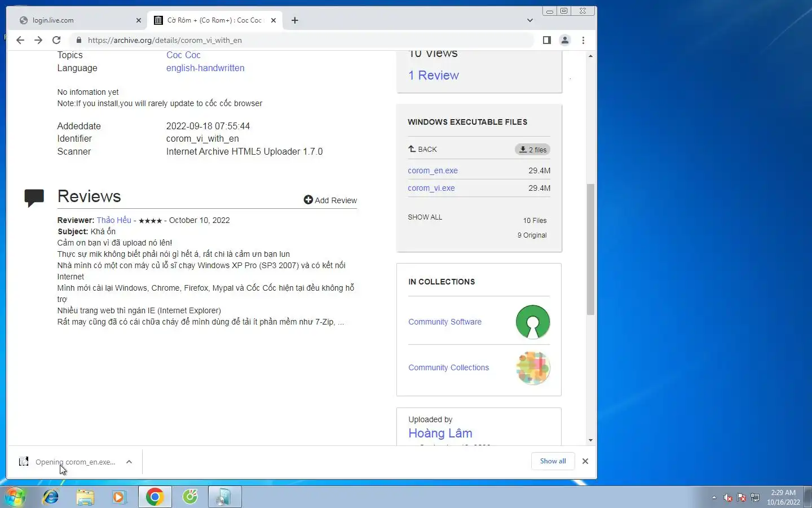Click the Community Software green logo
The height and width of the screenshot is (508, 812).
tap(533, 322)
